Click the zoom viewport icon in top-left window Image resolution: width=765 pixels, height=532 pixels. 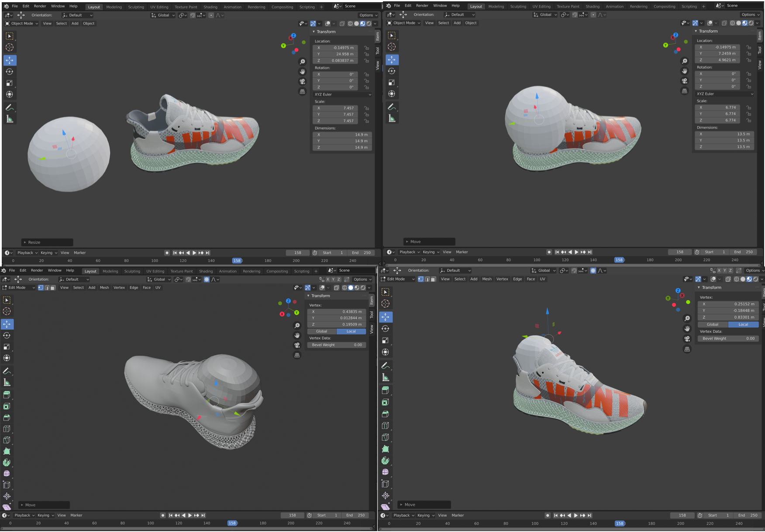tap(302, 62)
